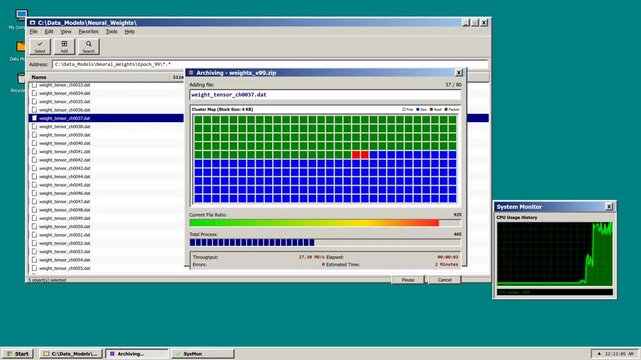Click the Read red legend swatch
This screenshot has height=360, width=641.
tap(431, 110)
